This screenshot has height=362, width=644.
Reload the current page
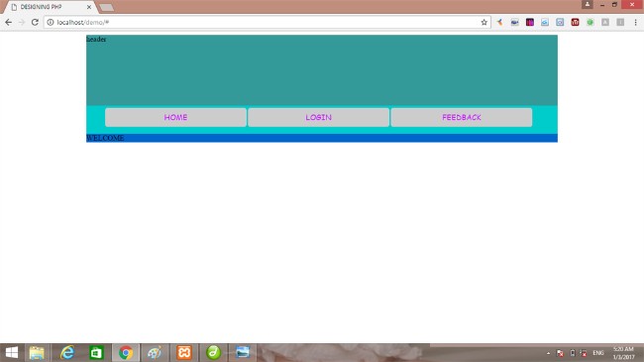coord(35,22)
